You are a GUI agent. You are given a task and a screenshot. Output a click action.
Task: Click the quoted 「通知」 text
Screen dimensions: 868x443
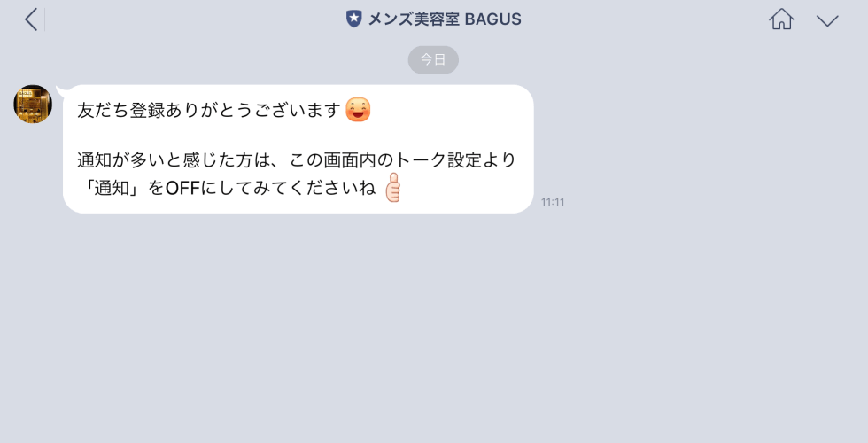click(x=112, y=188)
